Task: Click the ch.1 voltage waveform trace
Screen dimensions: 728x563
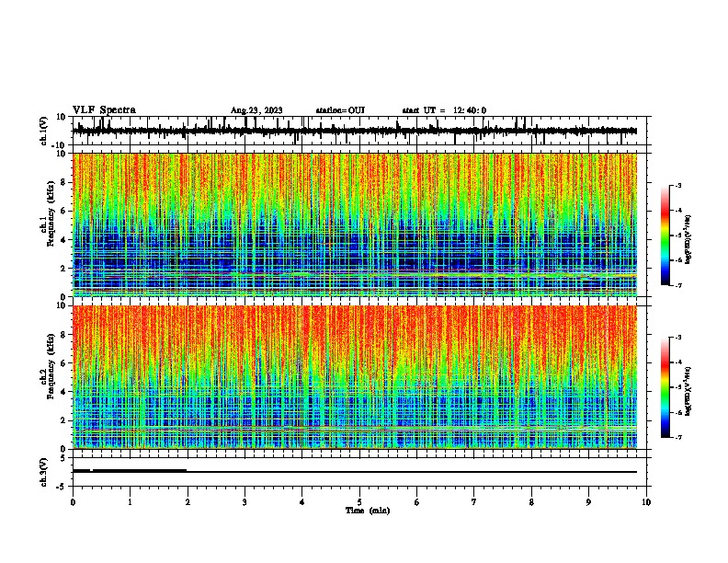Action: (354, 131)
